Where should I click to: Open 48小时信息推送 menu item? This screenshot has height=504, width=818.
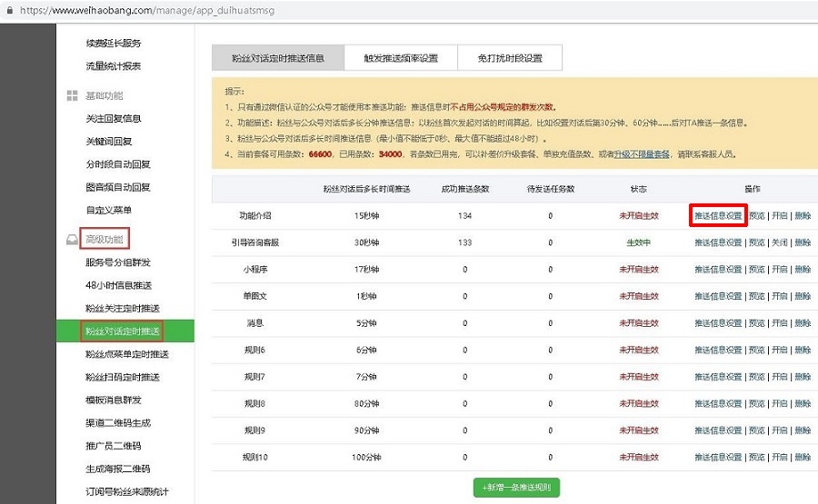coord(118,285)
